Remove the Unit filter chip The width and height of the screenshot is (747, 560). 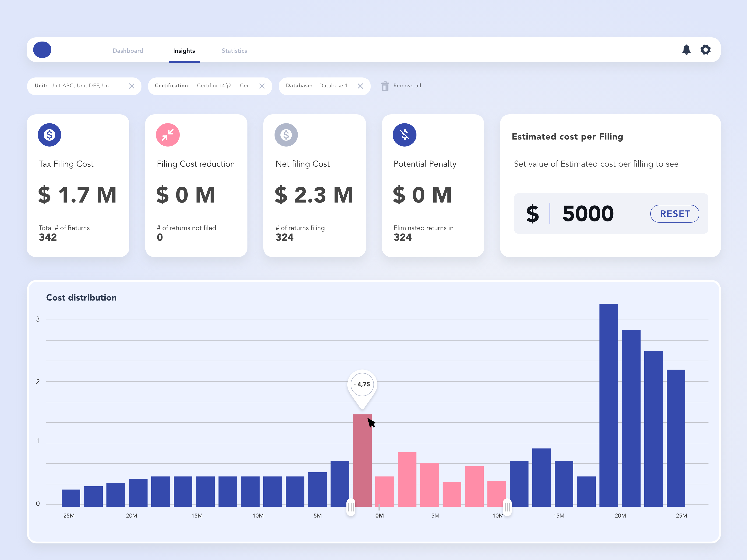coord(132,86)
